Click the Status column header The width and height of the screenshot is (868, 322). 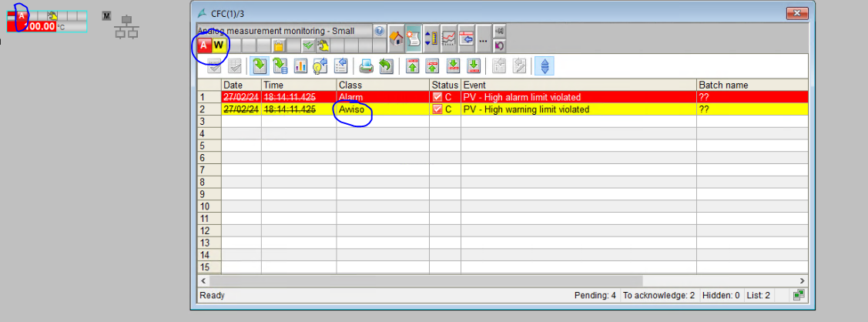click(x=445, y=86)
